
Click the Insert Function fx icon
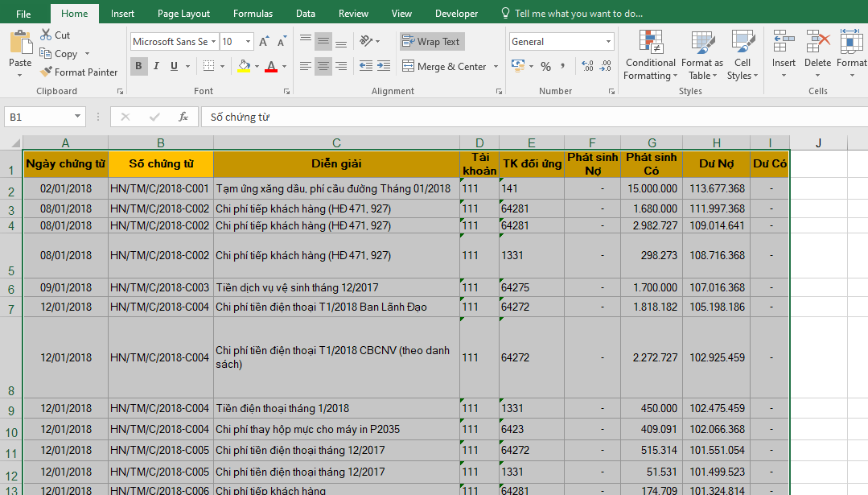point(183,117)
